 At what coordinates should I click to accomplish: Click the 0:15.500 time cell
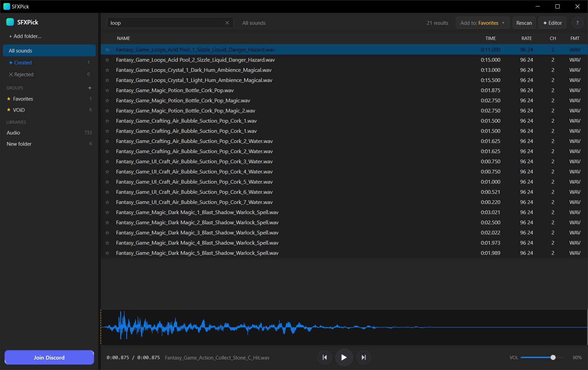pos(490,80)
